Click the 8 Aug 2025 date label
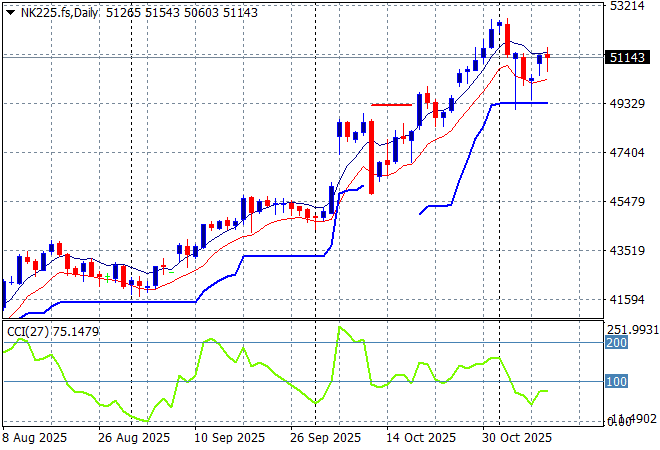660x450 pixels. 35,438
